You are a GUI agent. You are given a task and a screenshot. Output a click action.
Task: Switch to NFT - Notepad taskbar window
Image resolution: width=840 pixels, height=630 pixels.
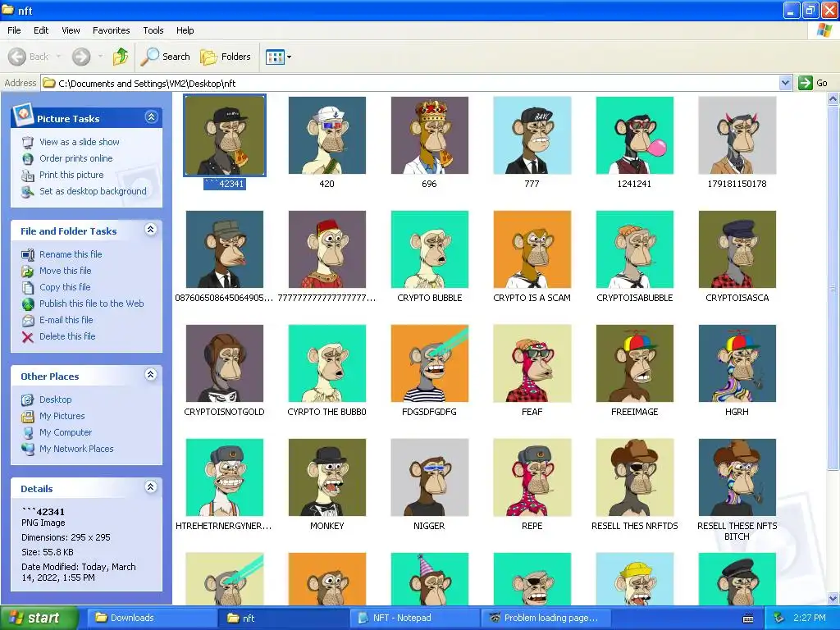click(x=414, y=618)
